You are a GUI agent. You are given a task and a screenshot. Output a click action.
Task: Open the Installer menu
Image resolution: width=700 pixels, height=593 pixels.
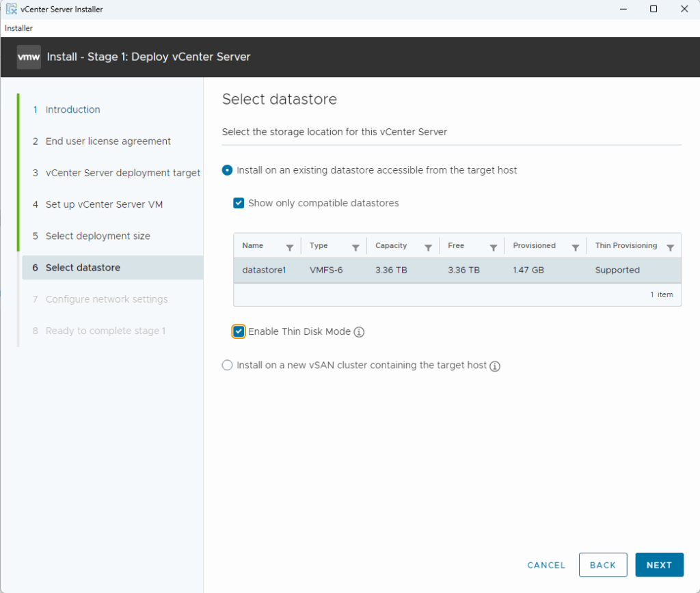[x=18, y=28]
